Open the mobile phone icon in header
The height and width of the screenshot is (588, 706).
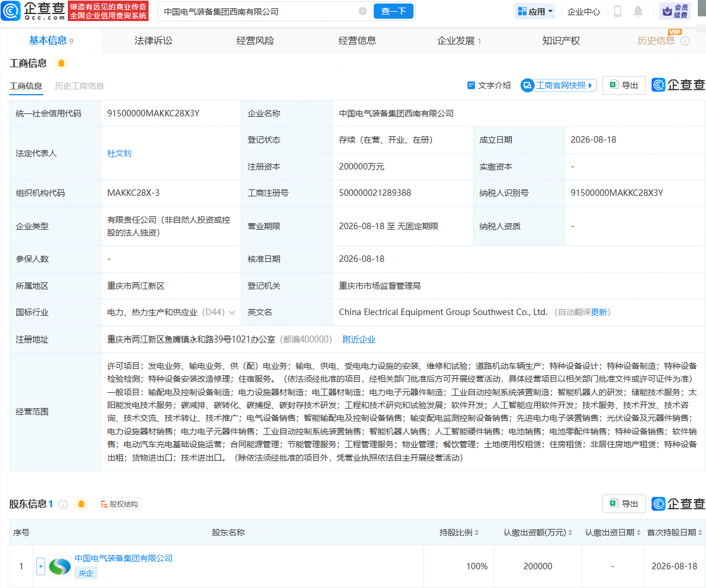tap(618, 11)
